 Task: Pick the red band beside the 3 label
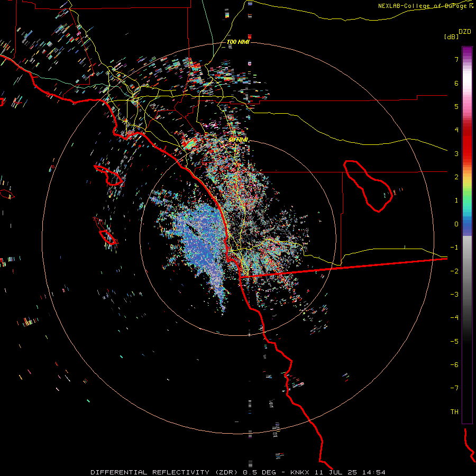click(467, 153)
